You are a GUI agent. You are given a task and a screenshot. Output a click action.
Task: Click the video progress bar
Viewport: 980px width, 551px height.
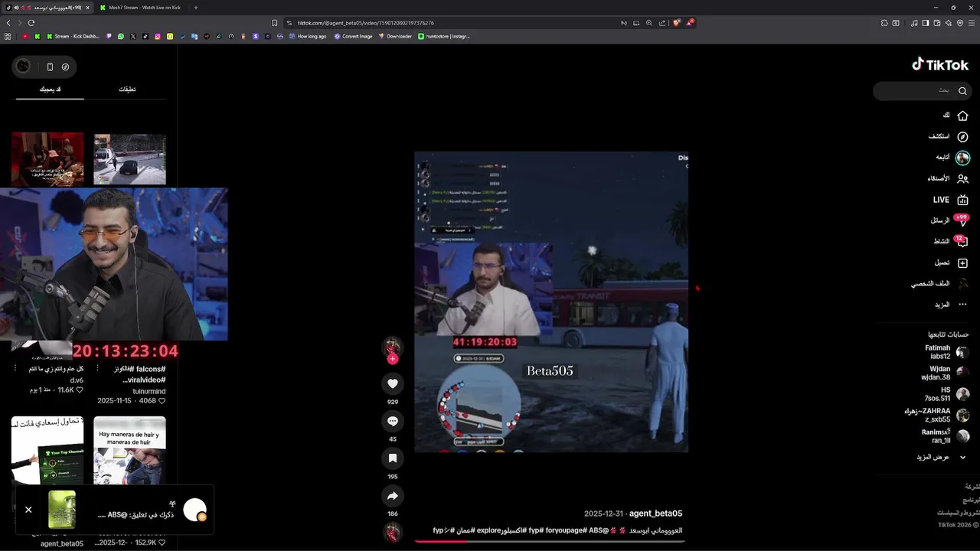(x=550, y=541)
